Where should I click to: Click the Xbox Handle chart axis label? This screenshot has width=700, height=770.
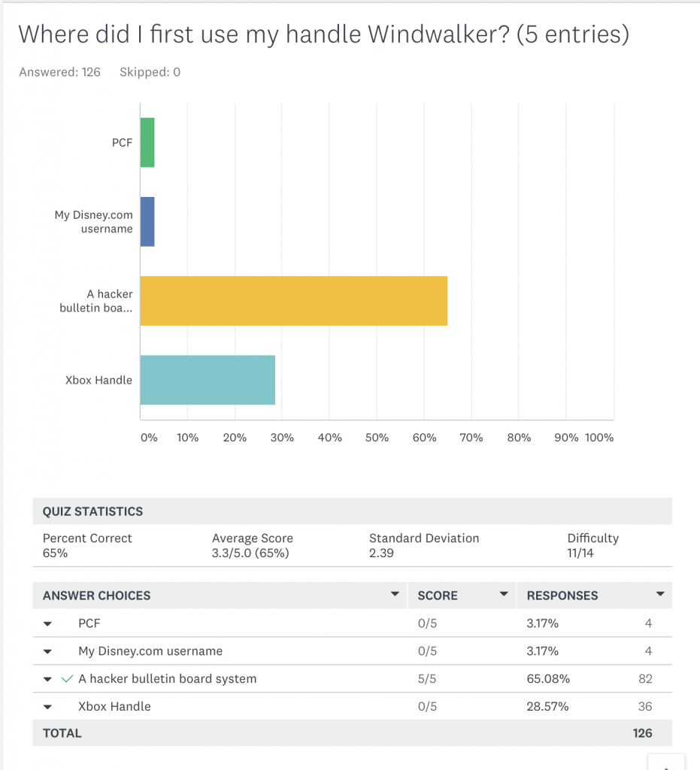coord(98,380)
